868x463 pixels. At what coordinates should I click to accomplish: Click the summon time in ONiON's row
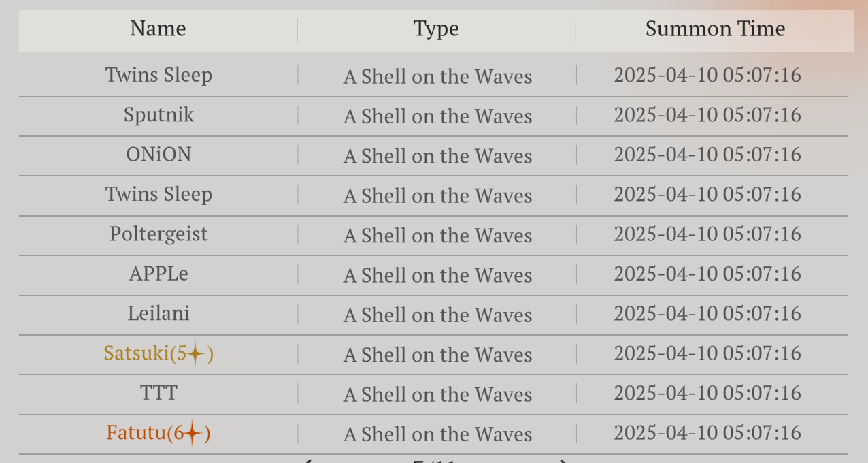point(707,155)
